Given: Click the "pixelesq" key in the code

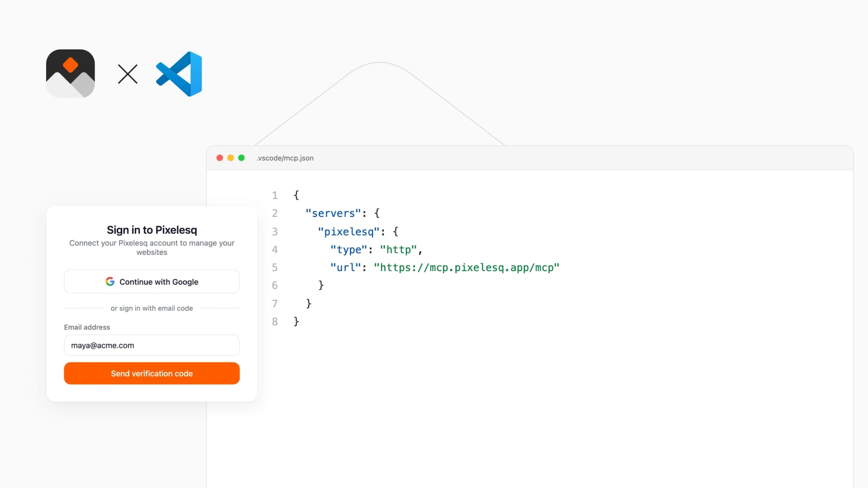Looking at the screenshot, I should tap(349, 232).
